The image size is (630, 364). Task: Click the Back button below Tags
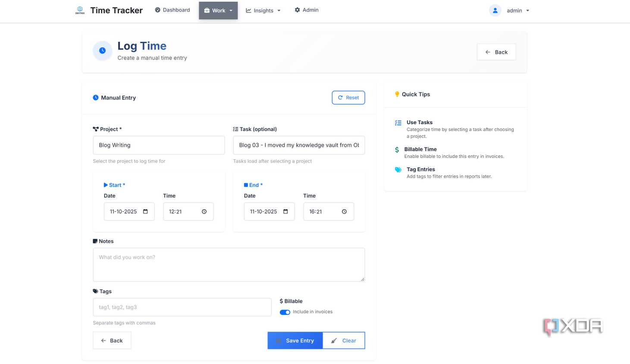click(112, 341)
